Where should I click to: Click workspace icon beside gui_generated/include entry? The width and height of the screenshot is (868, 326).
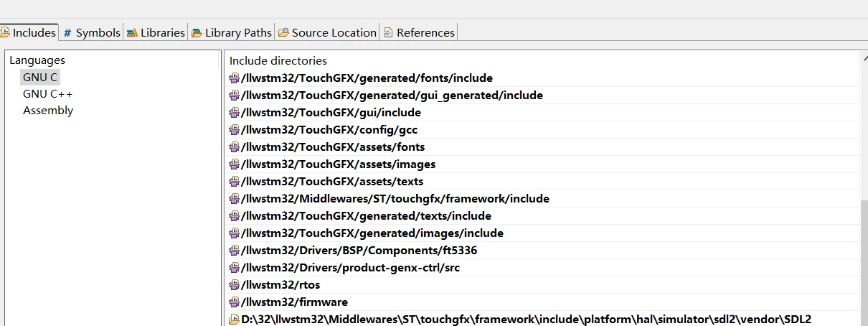234,95
